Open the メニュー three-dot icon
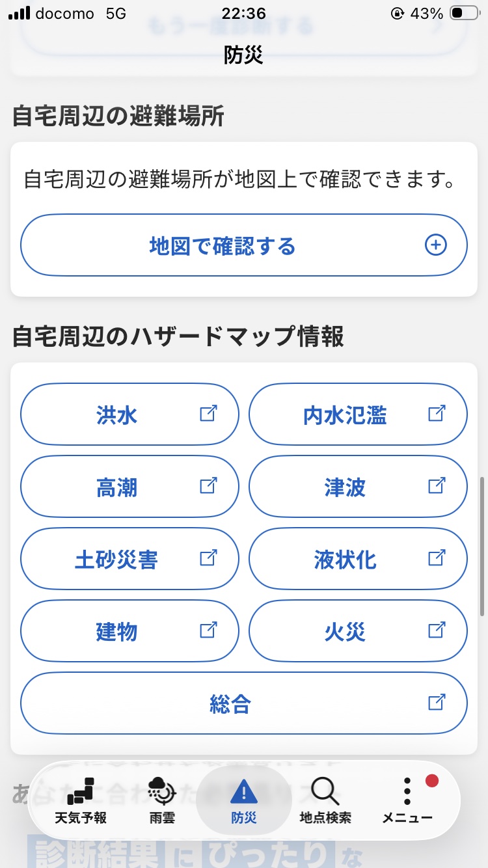The height and width of the screenshot is (868, 488). click(407, 791)
